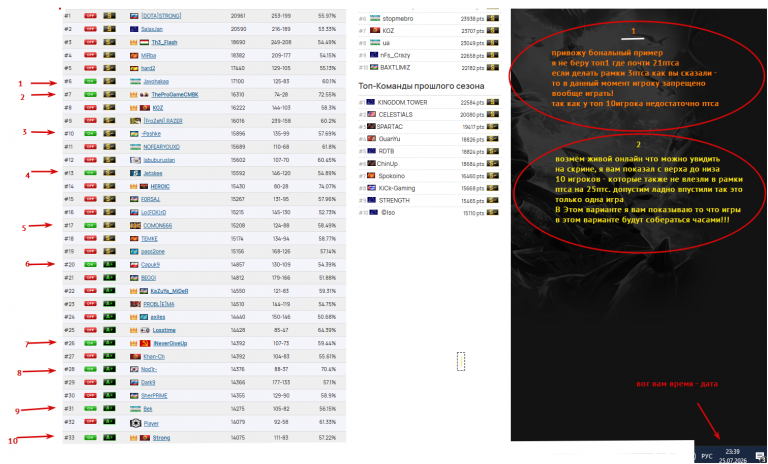Click the Soviet flag icon beside INeverGiveUp
Viewport: 768px width, 464px height.
[145, 343]
